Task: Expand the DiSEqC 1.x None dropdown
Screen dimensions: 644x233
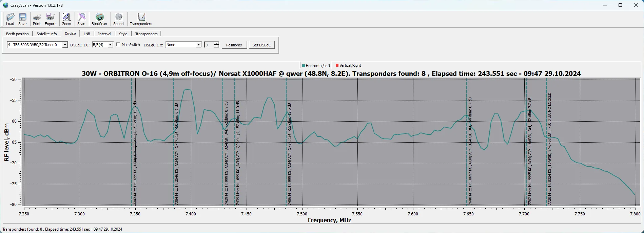Action: (198, 45)
